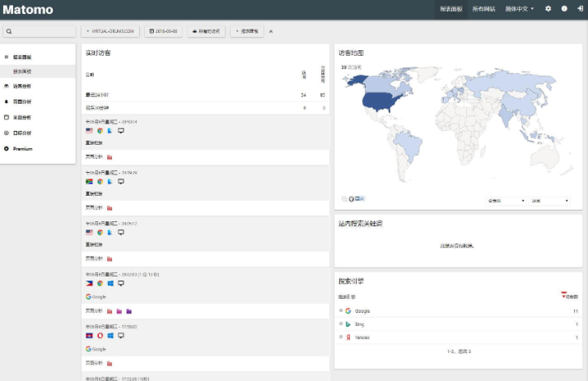Click the Google icon in search engines table

[348, 311]
